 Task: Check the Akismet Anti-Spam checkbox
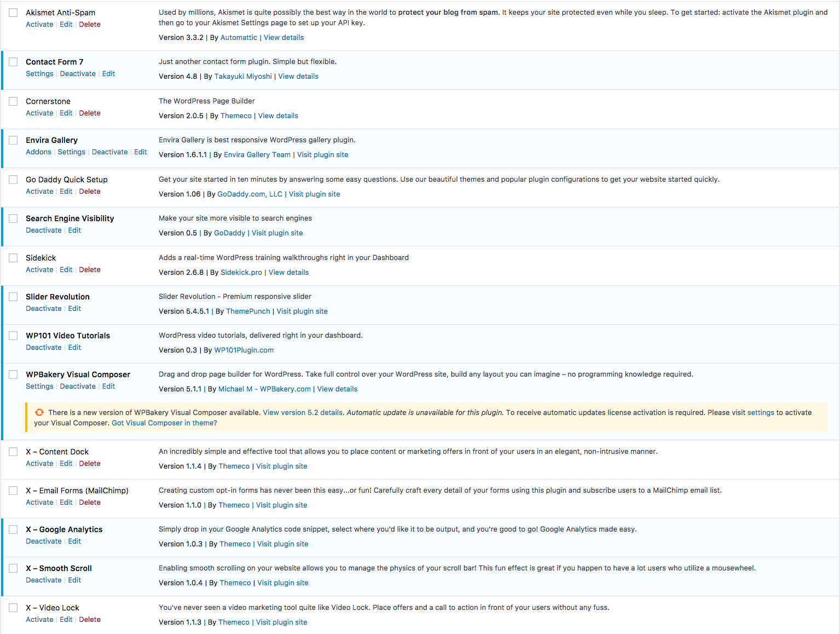(13, 13)
